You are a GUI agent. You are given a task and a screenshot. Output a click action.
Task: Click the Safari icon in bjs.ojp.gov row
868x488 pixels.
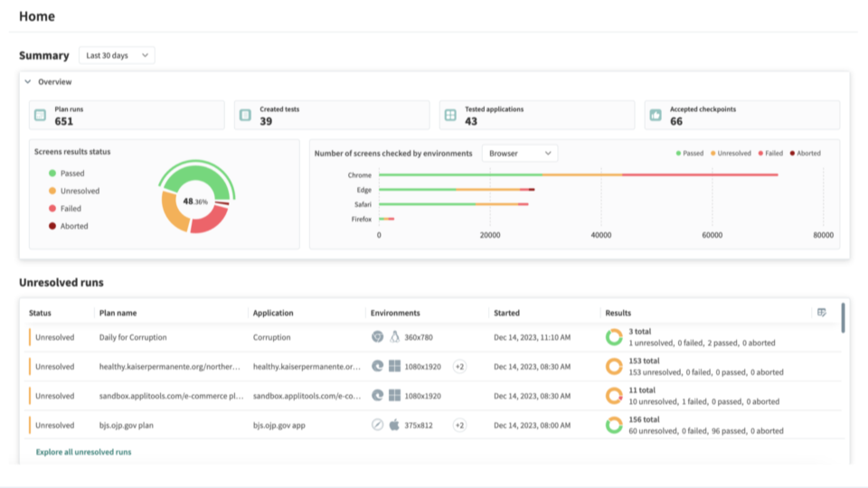tap(377, 425)
